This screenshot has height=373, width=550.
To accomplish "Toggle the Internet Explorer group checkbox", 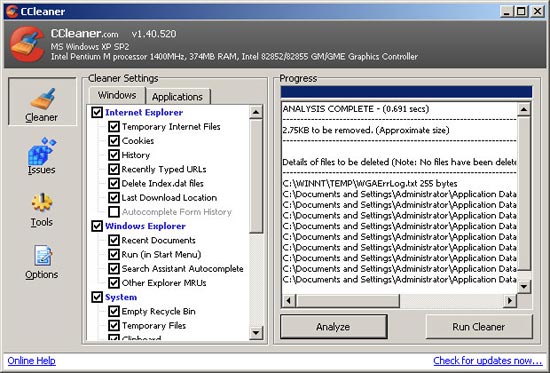I will click(97, 112).
